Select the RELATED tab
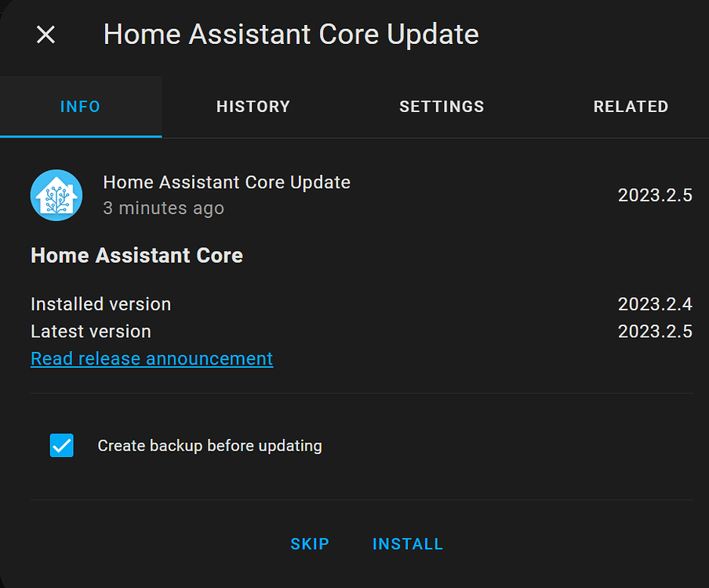This screenshot has height=588, width=709. (x=631, y=107)
